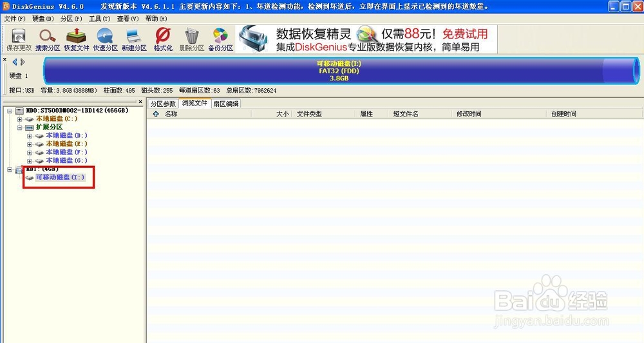Select Local Disk (E:) in tree
This screenshot has height=343, width=644.
(x=66, y=144)
